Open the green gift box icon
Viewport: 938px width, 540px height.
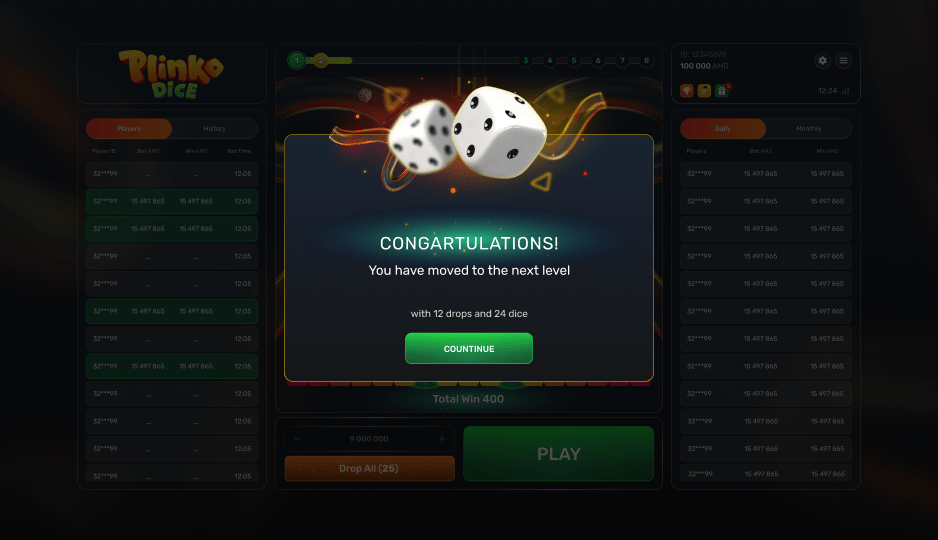coord(722,90)
